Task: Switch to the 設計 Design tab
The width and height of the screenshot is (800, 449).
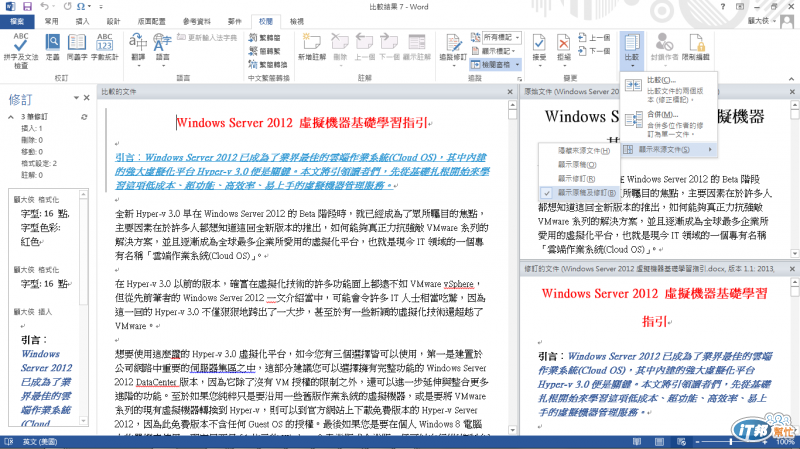Action: tap(113, 21)
